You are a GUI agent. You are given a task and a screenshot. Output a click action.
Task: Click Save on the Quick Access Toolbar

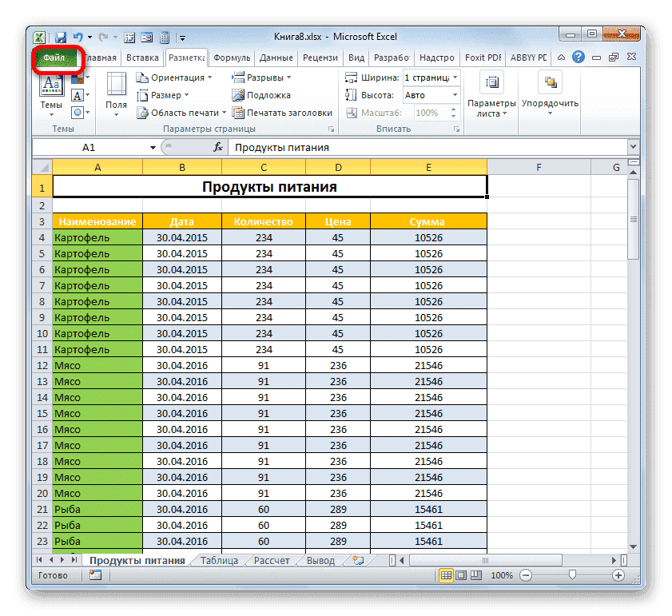59,37
